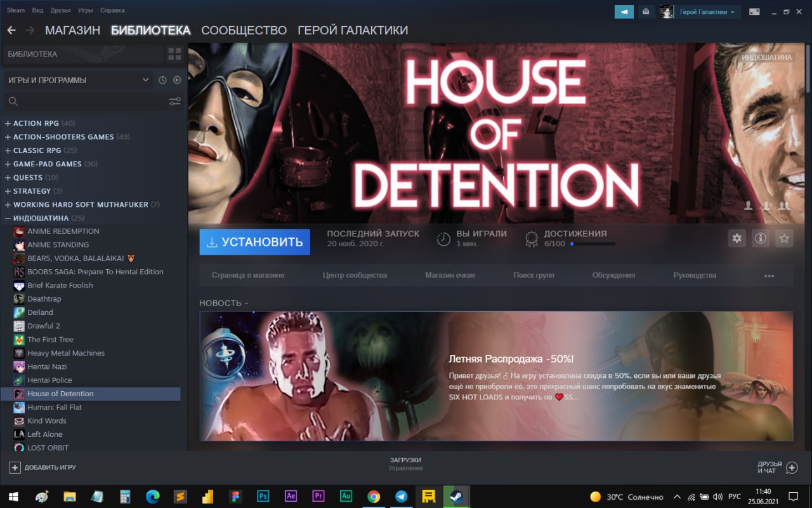This screenshot has height=508, width=812.
Task: Toggle favorite star for House of Detention
Action: pyautogui.click(x=785, y=238)
